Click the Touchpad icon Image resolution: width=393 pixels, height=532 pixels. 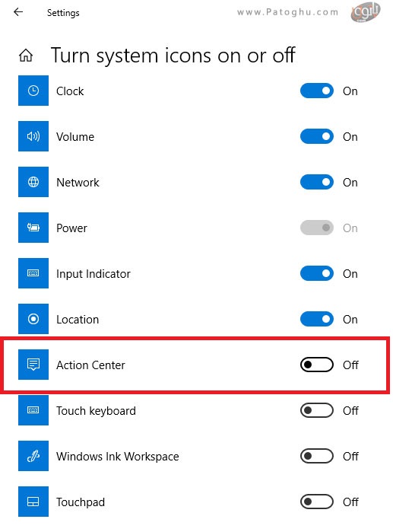pyautogui.click(x=33, y=502)
